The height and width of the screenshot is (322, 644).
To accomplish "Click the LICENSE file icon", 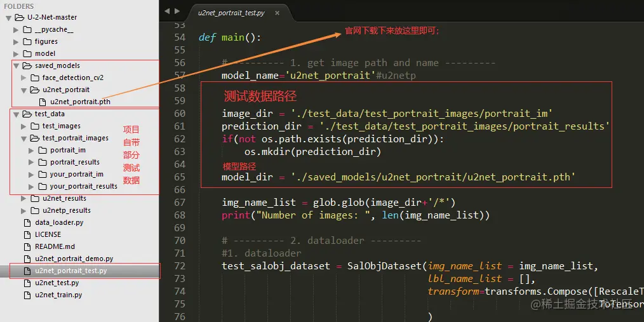I will click(x=27, y=234).
